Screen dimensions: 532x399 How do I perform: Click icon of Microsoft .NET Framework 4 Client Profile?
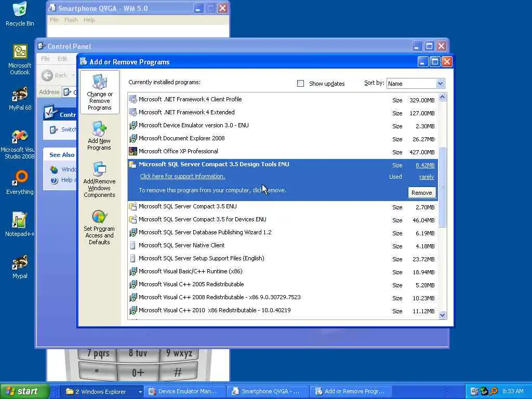pos(133,99)
